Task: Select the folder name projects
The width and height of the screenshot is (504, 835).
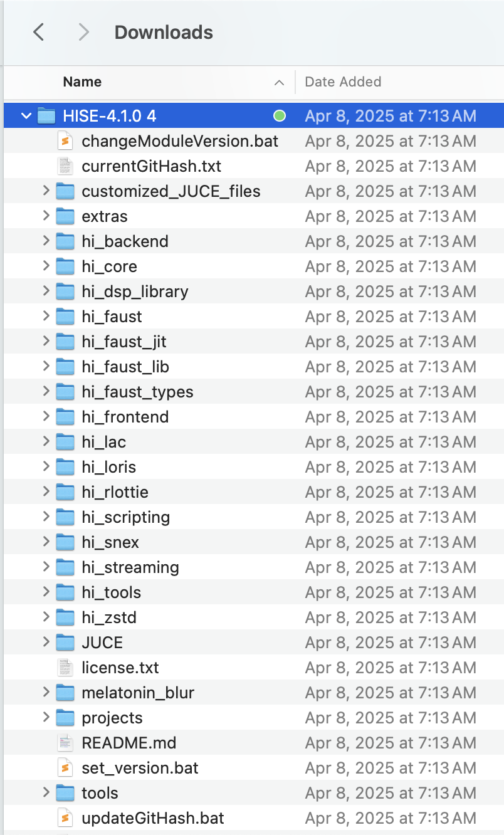Action: (x=112, y=718)
